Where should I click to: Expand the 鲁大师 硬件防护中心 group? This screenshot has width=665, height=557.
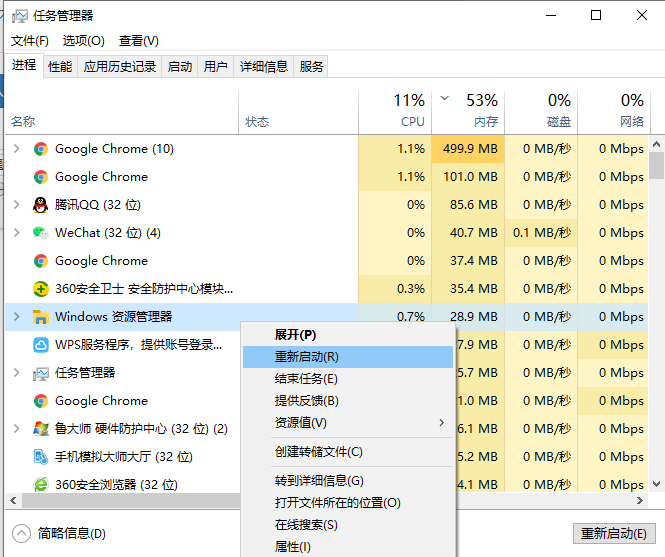click(17, 428)
